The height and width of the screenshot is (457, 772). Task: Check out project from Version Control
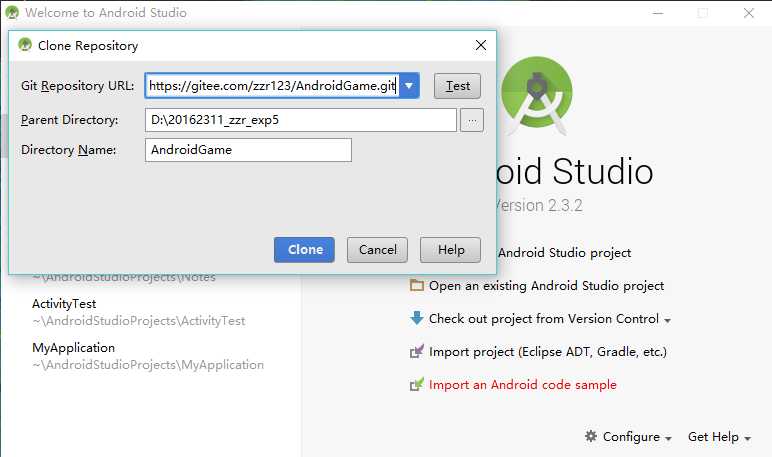click(544, 319)
